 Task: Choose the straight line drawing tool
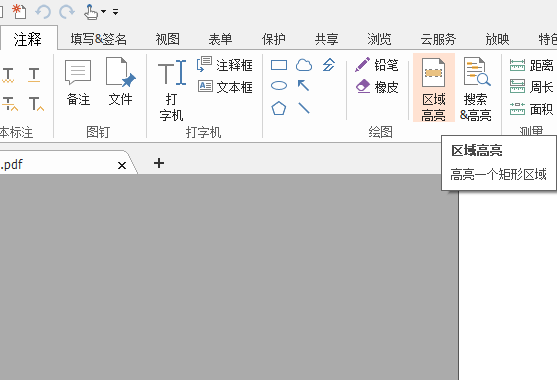click(304, 108)
